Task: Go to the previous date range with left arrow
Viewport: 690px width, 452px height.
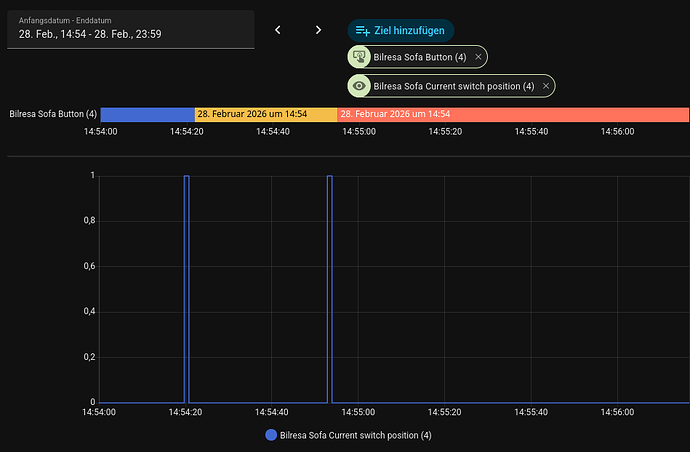Action: coord(278,30)
